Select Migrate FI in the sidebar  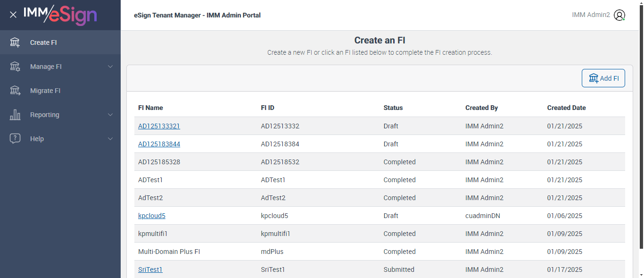tap(45, 91)
